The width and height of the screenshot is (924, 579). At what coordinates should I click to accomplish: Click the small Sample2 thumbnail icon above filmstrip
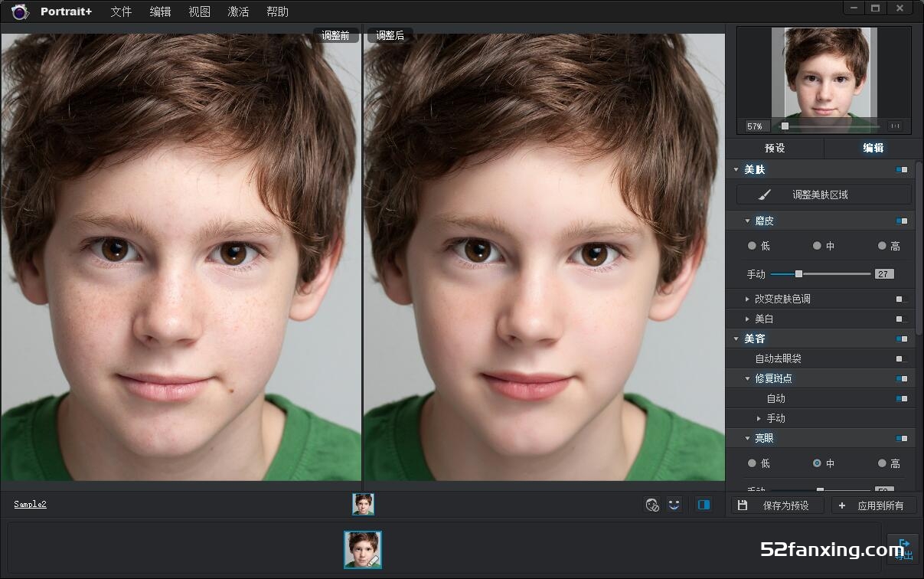(363, 504)
